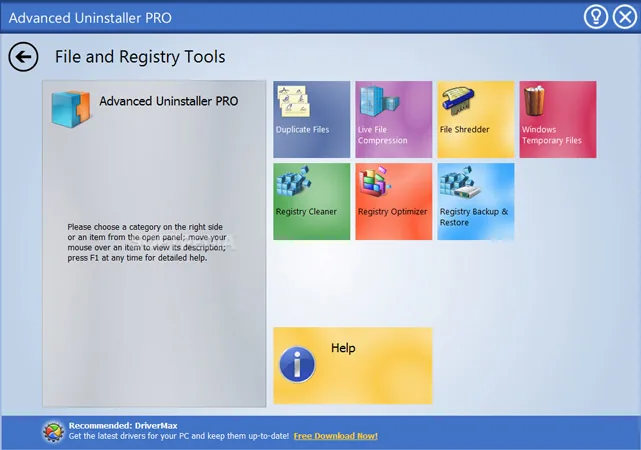Image resolution: width=641 pixels, height=450 pixels.
Task: Open the Windows Temporary Files trash bin icon
Action: point(534,101)
